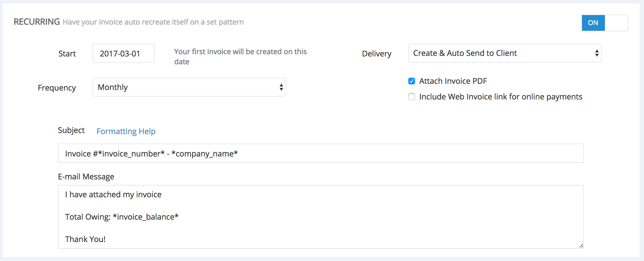This screenshot has height=261, width=644.
Task: Place cursor on the Thank You! line
Action: [x=85, y=239]
